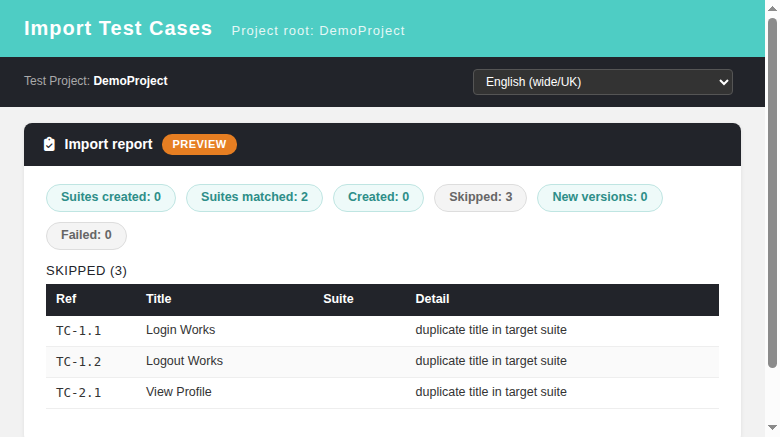Click the DemoProject test project name
Viewport: 780px width, 437px height.
pyautogui.click(x=130, y=81)
